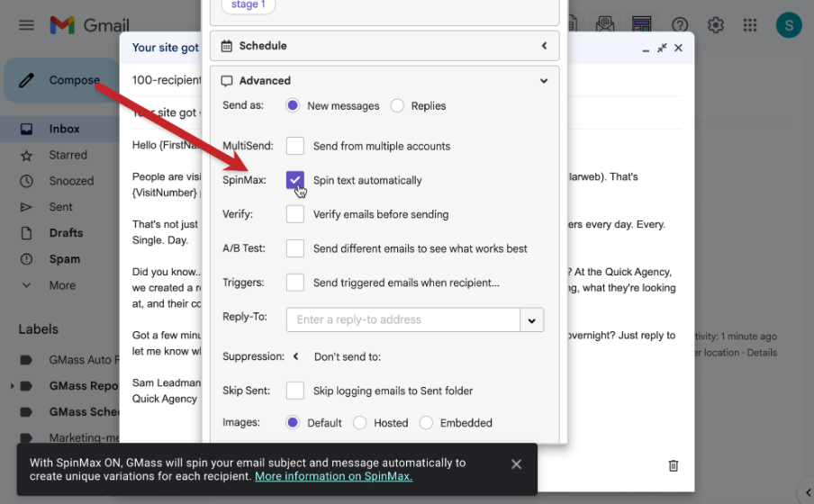Viewport: 814px width, 504px height.
Task: Enable Skip logging emails to Sent folder
Action: pos(294,391)
